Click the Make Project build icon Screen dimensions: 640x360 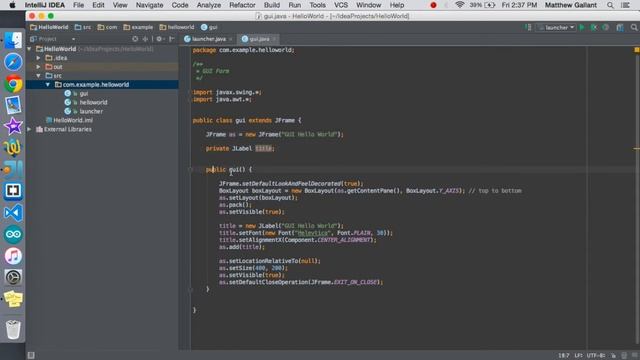coord(528,27)
